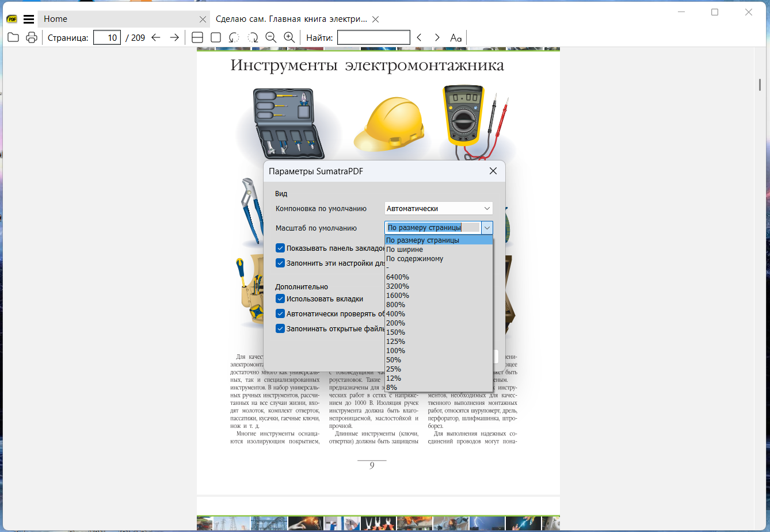Image resolution: width=770 pixels, height=532 pixels.
Task: Click the Zoom out magnifier icon
Action: coord(271,38)
